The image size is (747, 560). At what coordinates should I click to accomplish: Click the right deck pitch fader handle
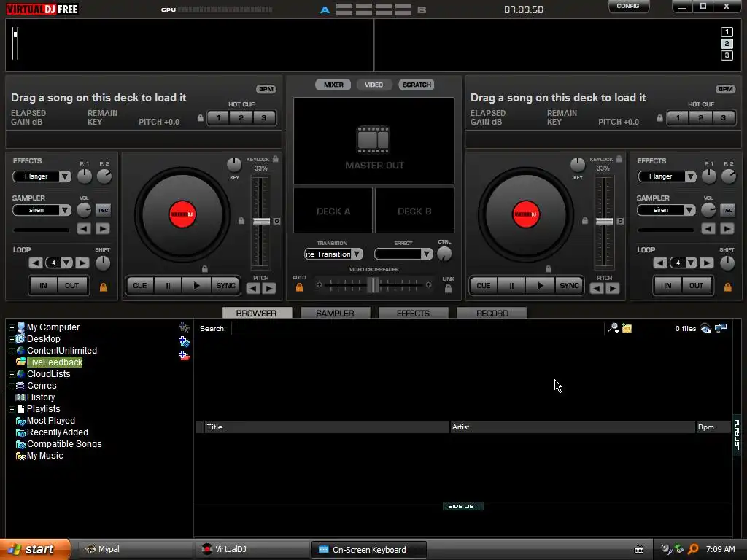tap(605, 222)
